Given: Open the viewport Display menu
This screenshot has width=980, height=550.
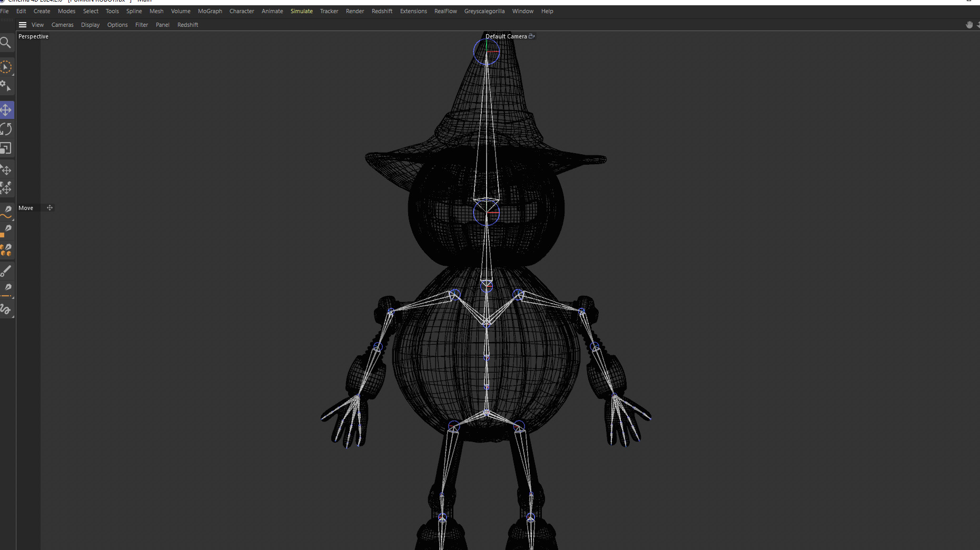Looking at the screenshot, I should pyautogui.click(x=90, y=25).
